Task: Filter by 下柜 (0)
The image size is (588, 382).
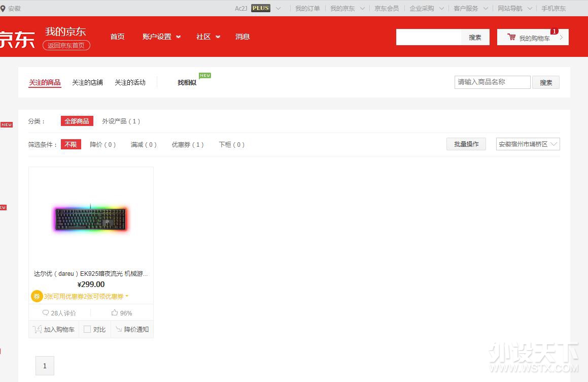Action: (x=232, y=144)
